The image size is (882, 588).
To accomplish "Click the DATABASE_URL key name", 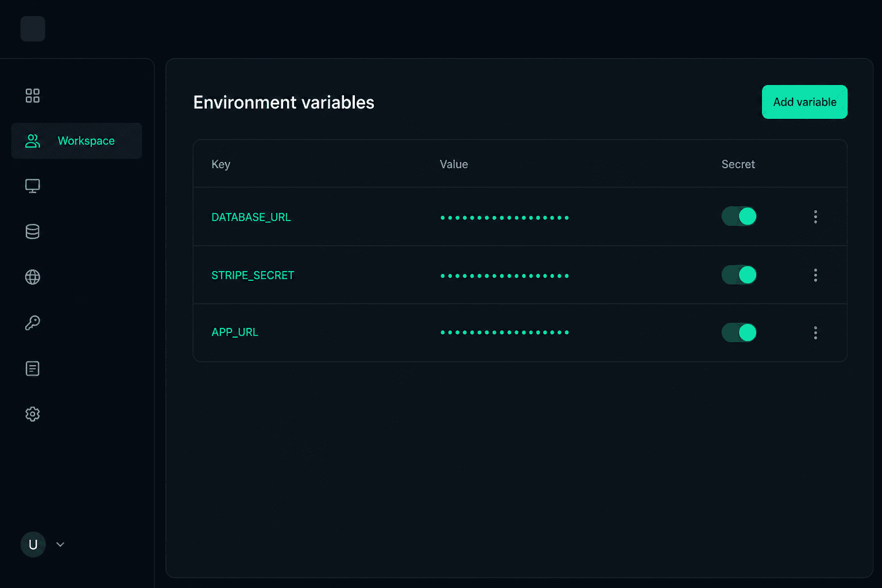I will coord(251,217).
